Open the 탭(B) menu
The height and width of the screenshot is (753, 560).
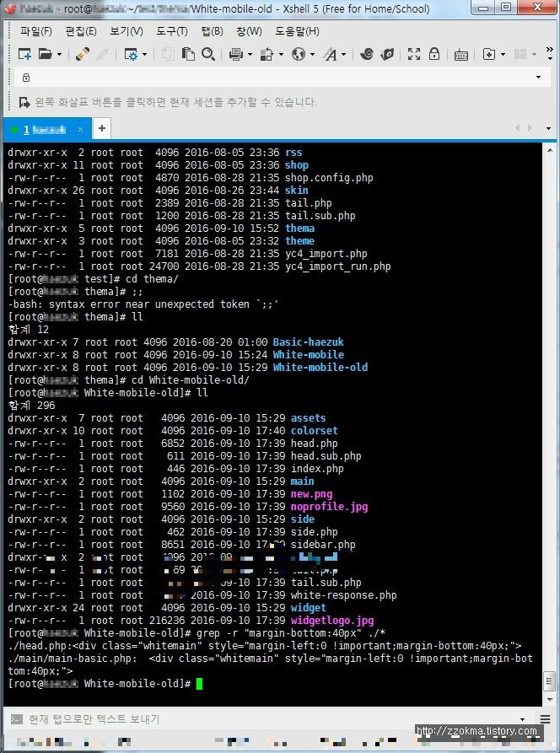(x=212, y=31)
